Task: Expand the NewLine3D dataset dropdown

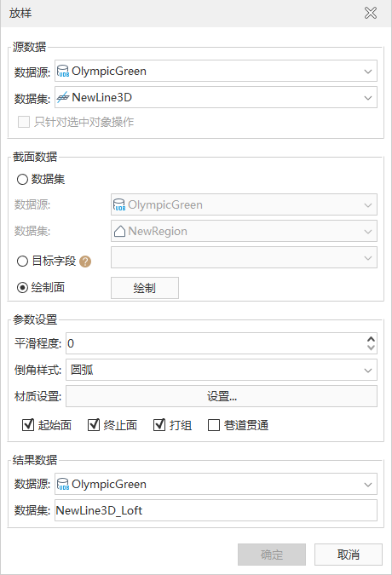Action: [216, 98]
